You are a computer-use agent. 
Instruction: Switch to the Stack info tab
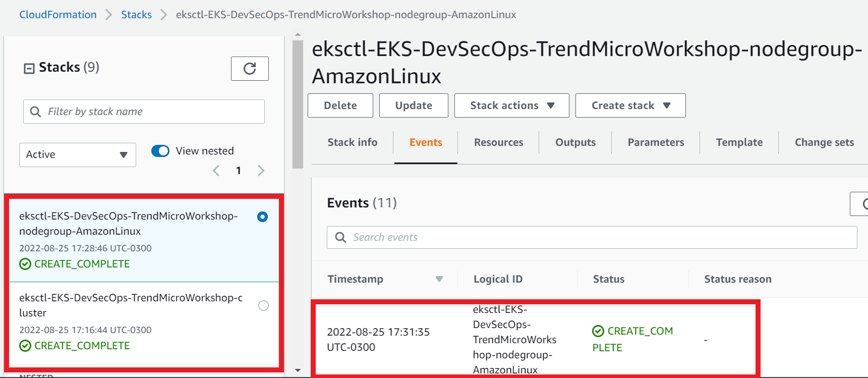point(353,142)
